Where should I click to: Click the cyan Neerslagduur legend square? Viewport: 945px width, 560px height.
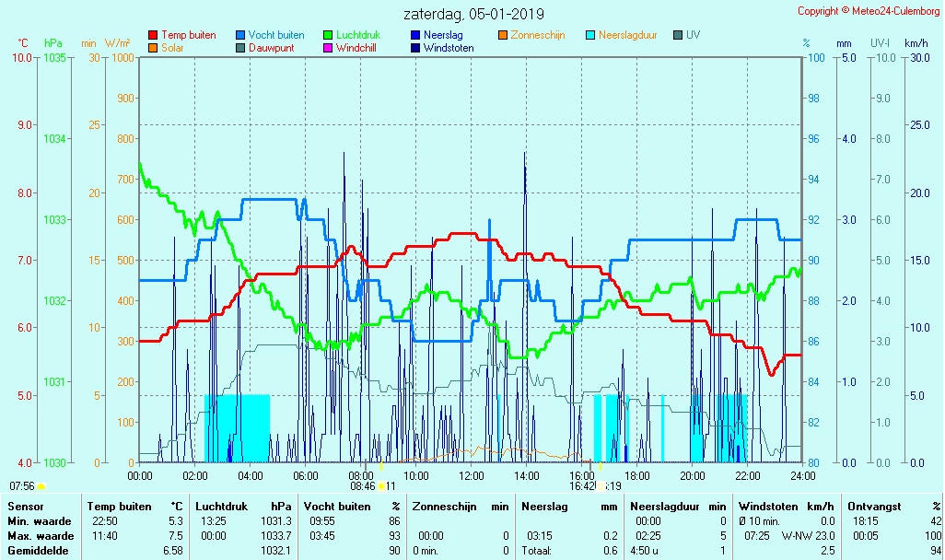pyautogui.click(x=590, y=36)
